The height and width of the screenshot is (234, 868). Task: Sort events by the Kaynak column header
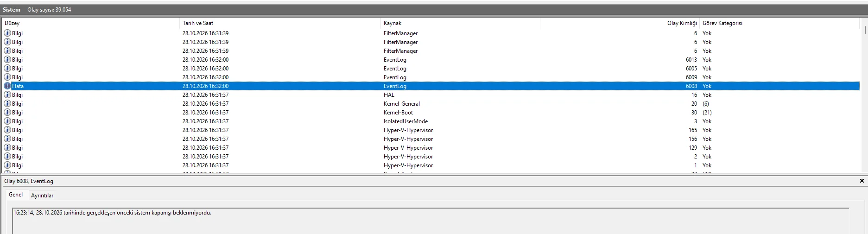pos(460,23)
